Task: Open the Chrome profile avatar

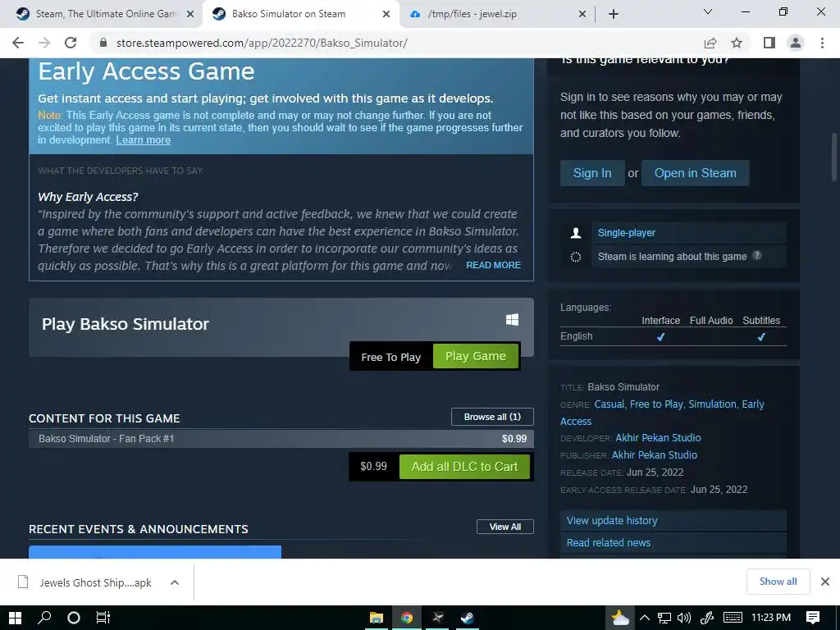Action: pyautogui.click(x=796, y=43)
